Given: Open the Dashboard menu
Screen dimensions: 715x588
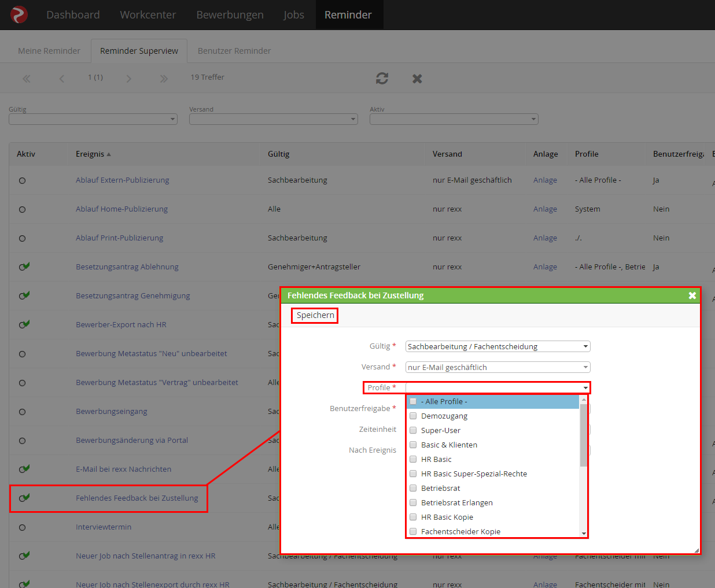Looking at the screenshot, I should [x=73, y=15].
